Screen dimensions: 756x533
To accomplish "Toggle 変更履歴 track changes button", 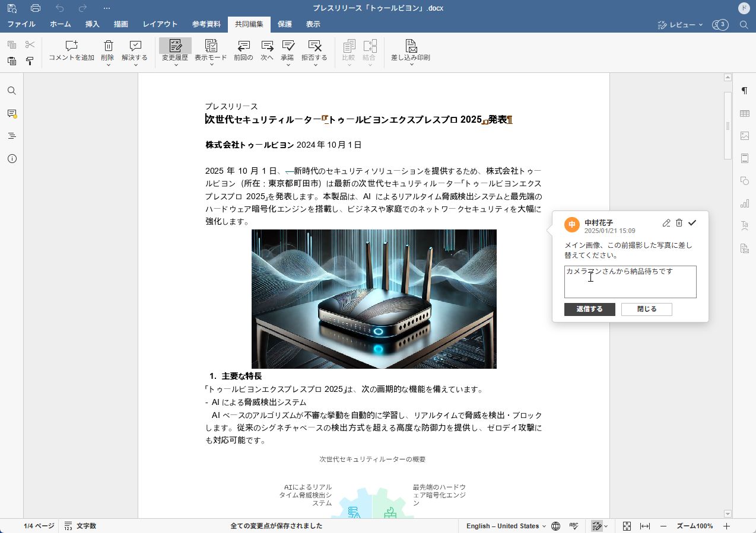I will click(x=175, y=46).
